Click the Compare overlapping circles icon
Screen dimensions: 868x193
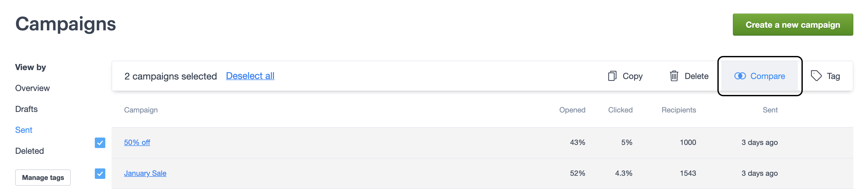click(x=740, y=76)
